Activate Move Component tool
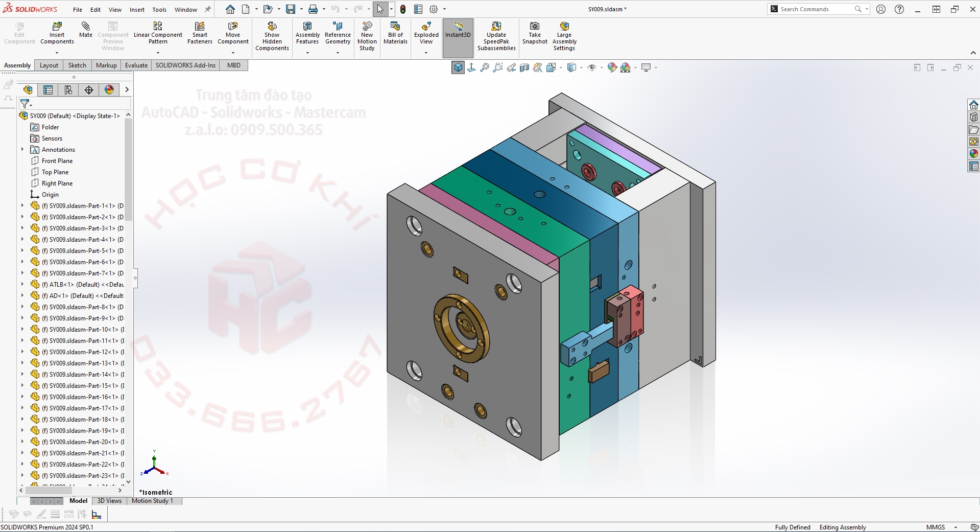 click(x=233, y=33)
